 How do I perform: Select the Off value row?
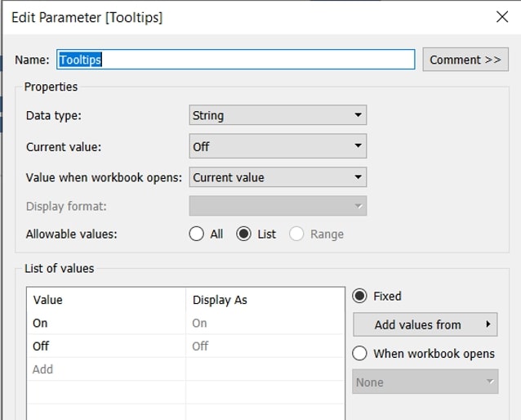(x=106, y=346)
